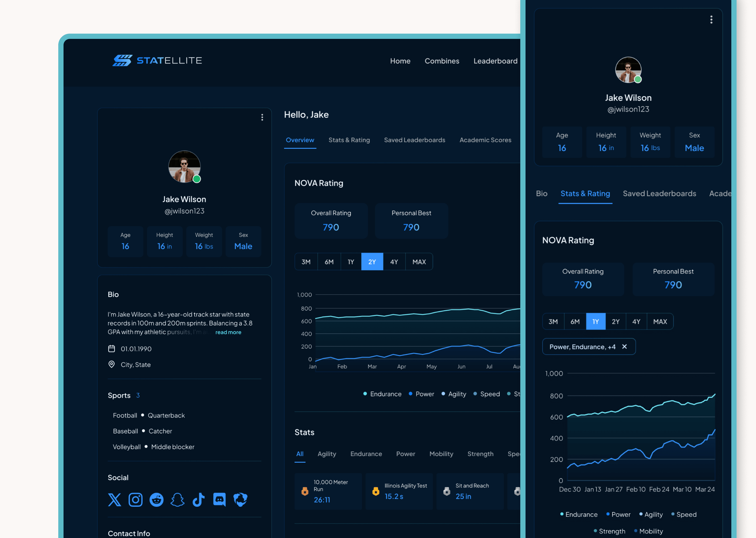Click Jake Wilson's avatar in mobile view
756x538 pixels.
tap(628, 70)
